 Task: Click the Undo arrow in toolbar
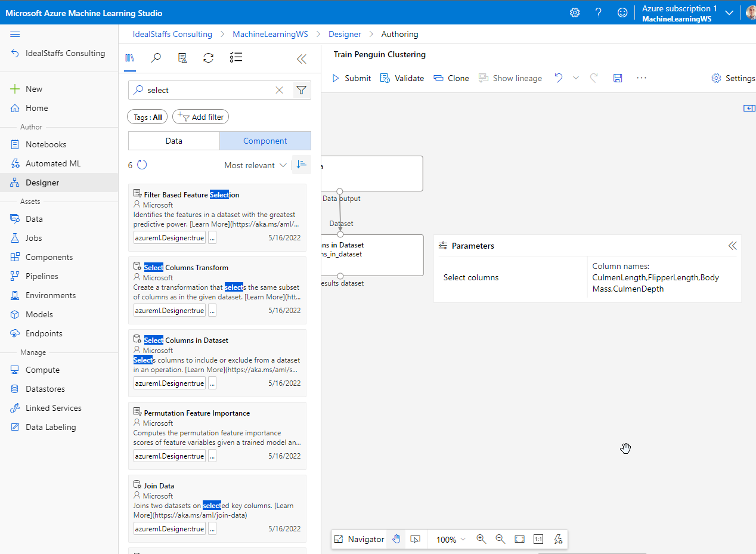click(559, 78)
